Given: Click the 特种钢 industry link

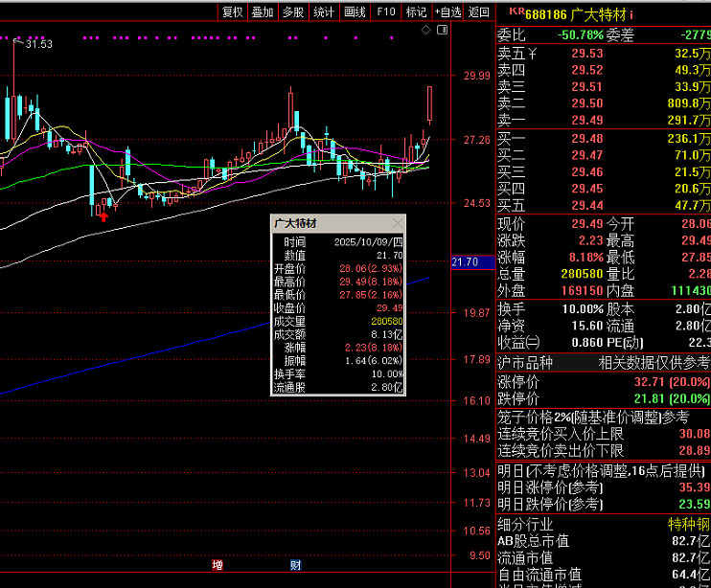Looking at the screenshot, I should pos(689,524).
